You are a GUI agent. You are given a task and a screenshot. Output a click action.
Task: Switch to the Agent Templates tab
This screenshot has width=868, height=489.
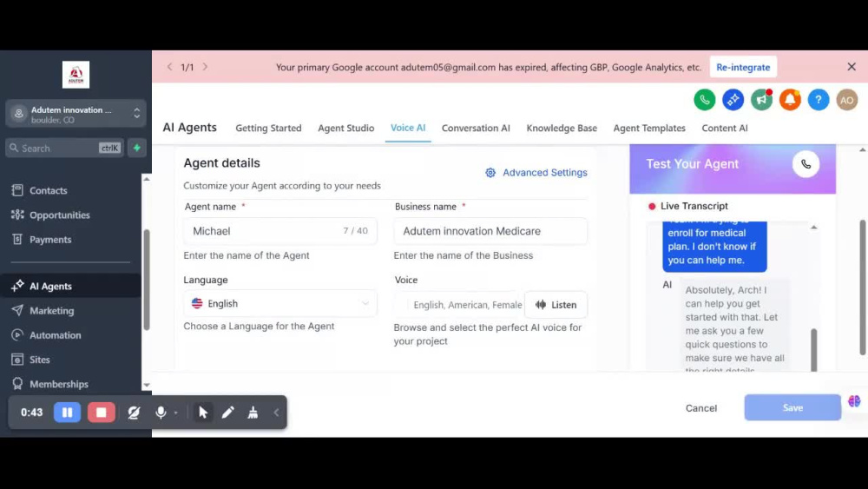pos(648,128)
